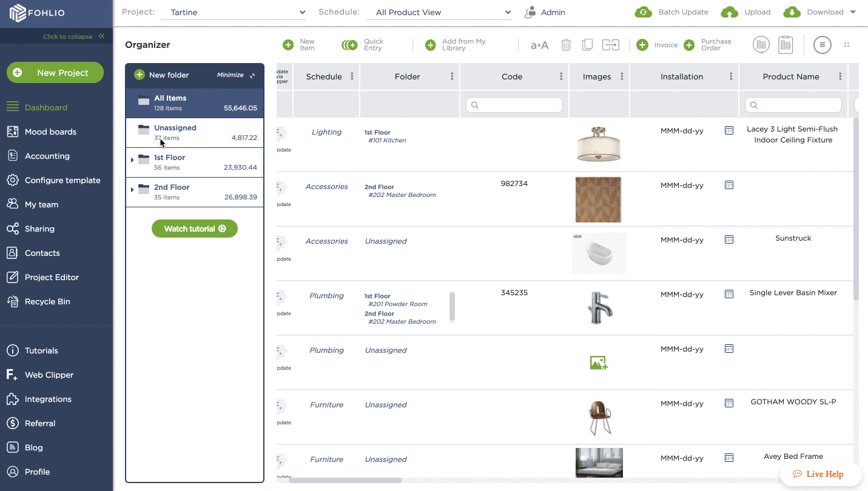Click the Admin user icon
Image resolution: width=868 pixels, height=491 pixels.
tap(531, 12)
